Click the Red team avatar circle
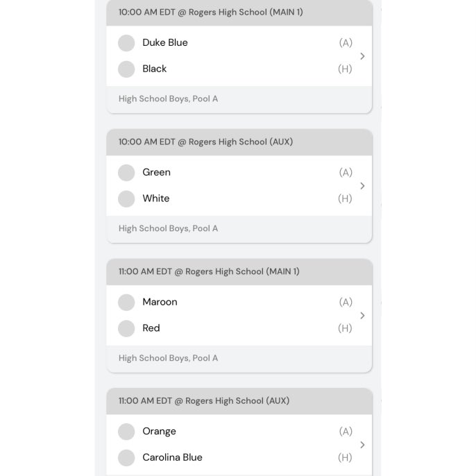 126,328
